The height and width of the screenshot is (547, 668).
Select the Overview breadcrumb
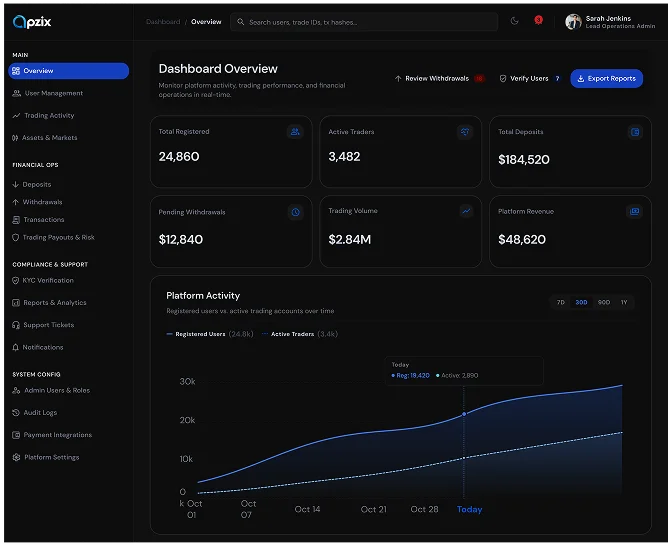tap(206, 22)
